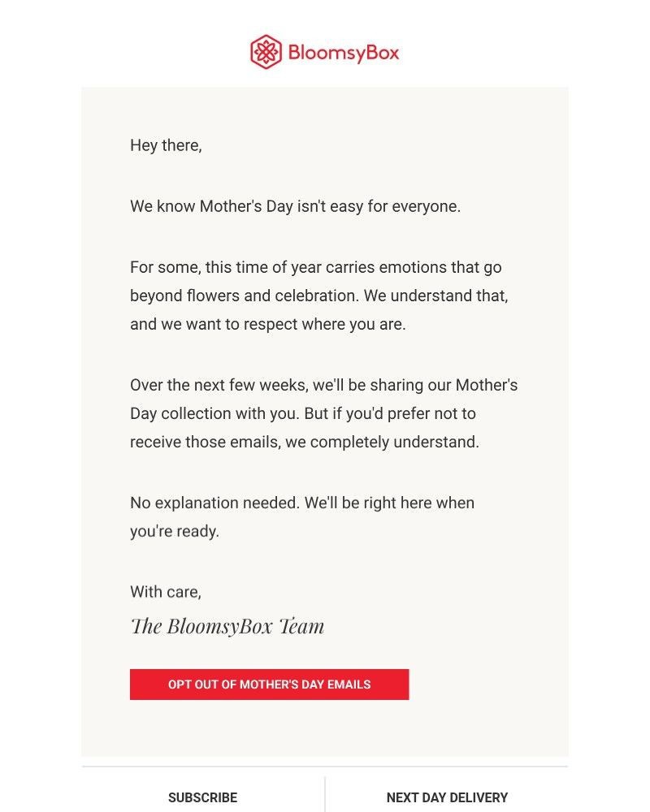The image size is (650, 812).
Task: Click the paragraph about Mother's Day collection
Action: (x=324, y=413)
